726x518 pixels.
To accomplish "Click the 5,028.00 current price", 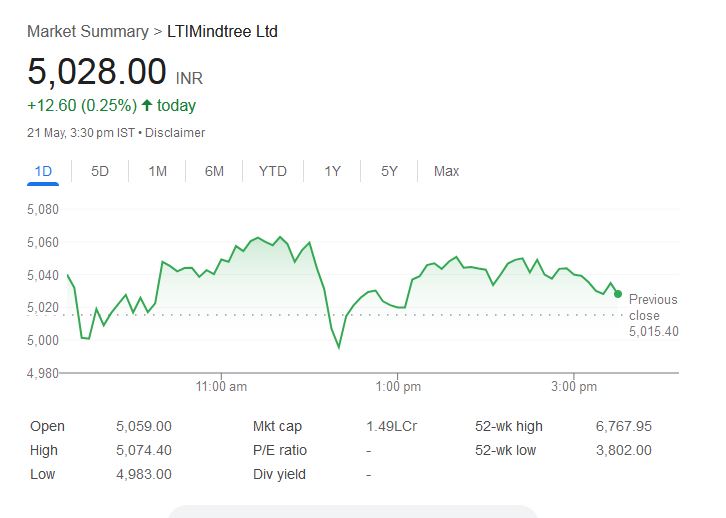I will [x=97, y=71].
